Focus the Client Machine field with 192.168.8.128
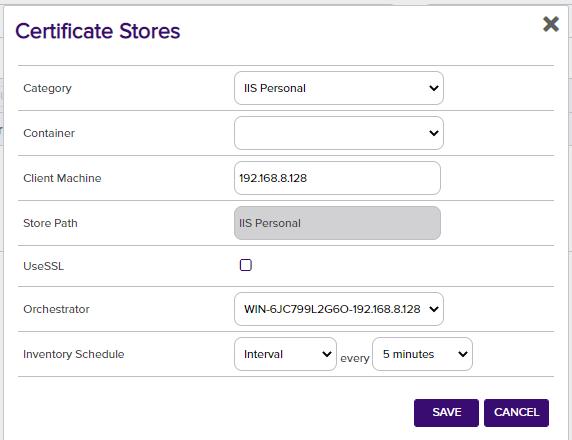The image size is (572, 440). click(337, 178)
